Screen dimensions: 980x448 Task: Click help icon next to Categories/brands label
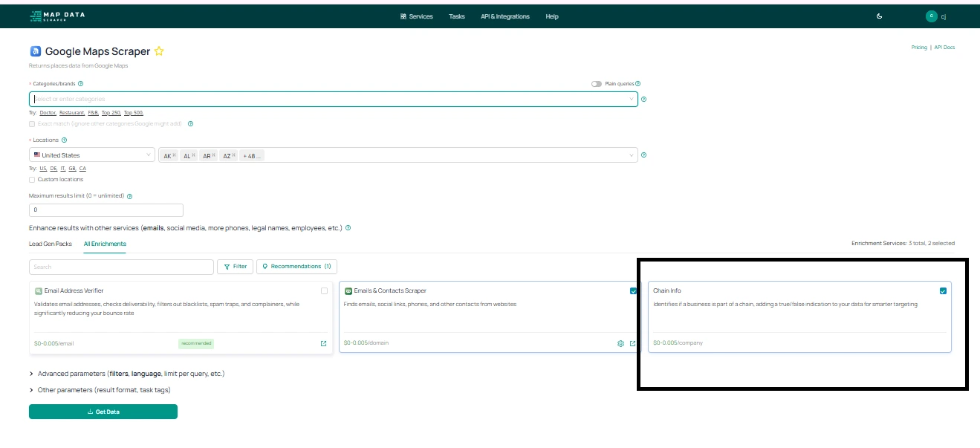(80, 84)
